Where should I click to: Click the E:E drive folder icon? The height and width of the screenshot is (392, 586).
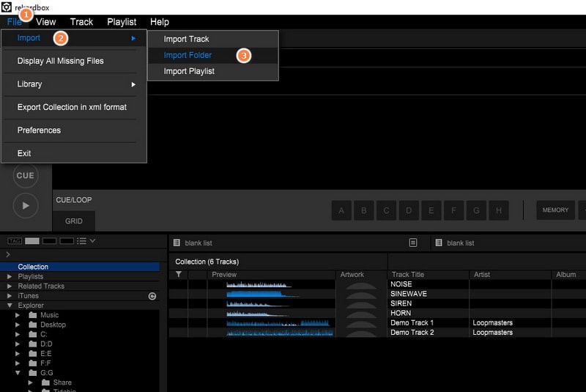[x=33, y=353]
